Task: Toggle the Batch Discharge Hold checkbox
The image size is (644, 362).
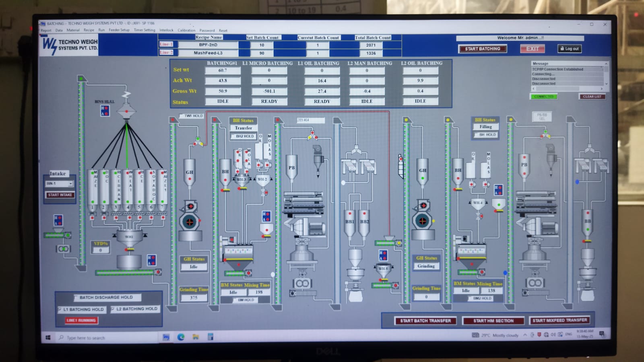Action: [x=76, y=298]
